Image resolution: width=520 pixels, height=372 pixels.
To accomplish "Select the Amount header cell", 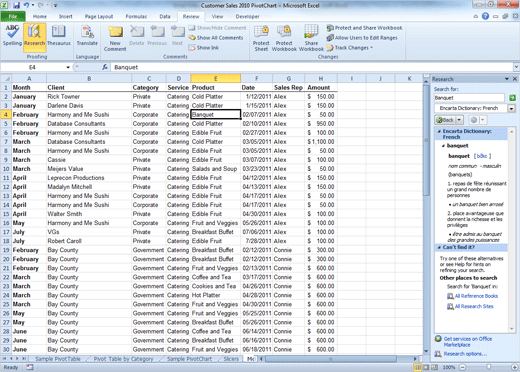I will (321, 87).
